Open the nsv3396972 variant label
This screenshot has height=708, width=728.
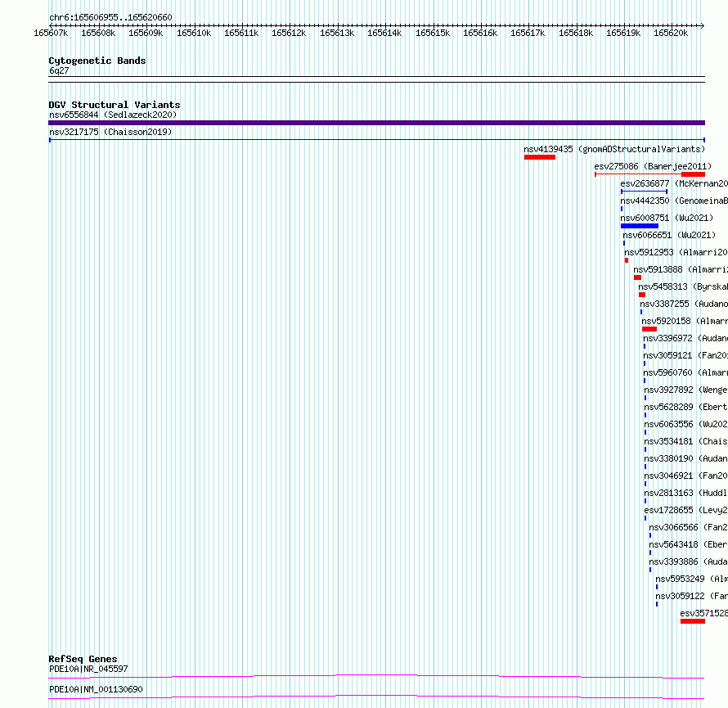(685, 338)
